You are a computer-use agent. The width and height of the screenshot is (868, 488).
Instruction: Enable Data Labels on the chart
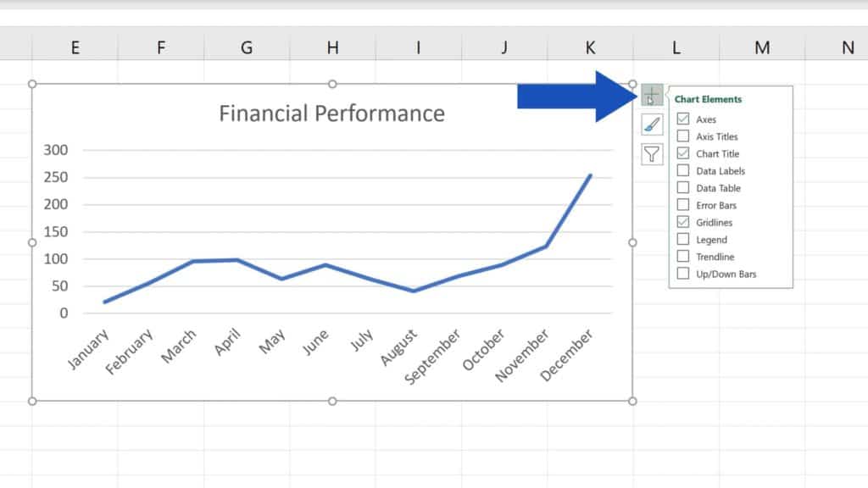click(x=682, y=170)
